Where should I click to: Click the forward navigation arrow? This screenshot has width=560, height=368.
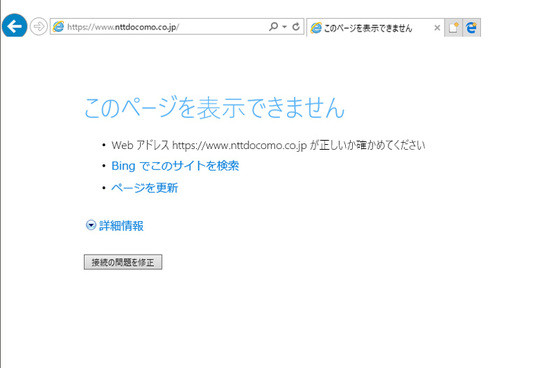coord(38,26)
